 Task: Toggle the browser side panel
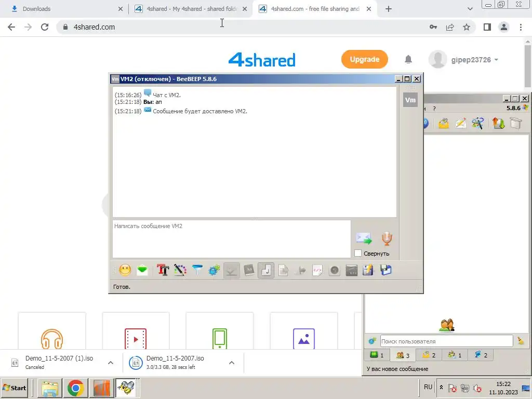pyautogui.click(x=487, y=27)
